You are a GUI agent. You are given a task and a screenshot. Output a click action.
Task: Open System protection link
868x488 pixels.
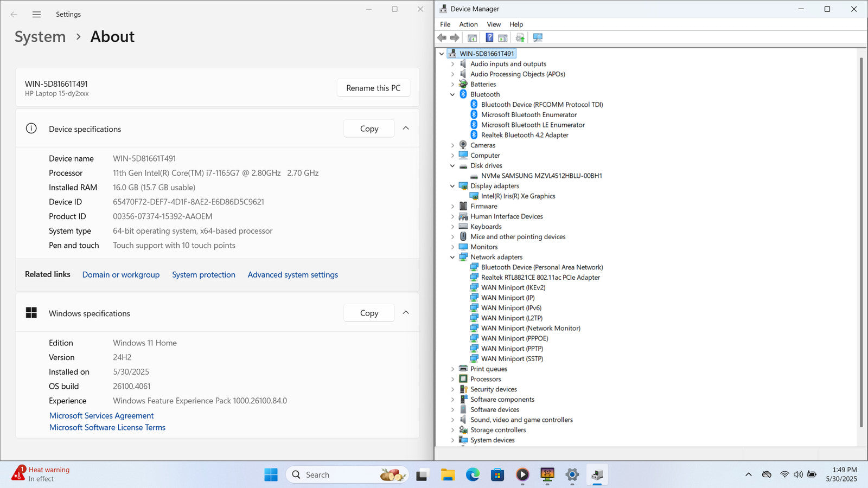click(x=203, y=275)
